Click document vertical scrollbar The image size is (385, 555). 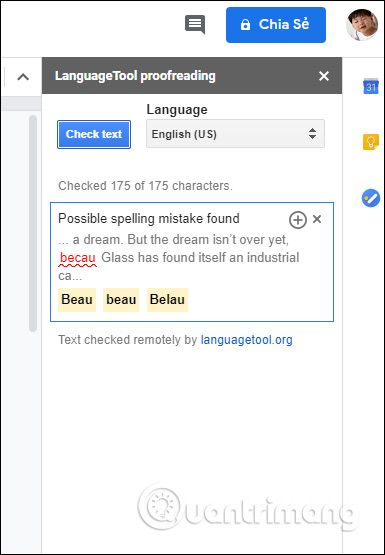point(33,223)
